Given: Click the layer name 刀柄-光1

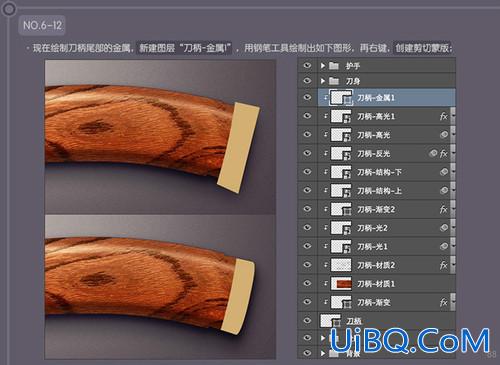Looking at the screenshot, I should [x=372, y=247].
